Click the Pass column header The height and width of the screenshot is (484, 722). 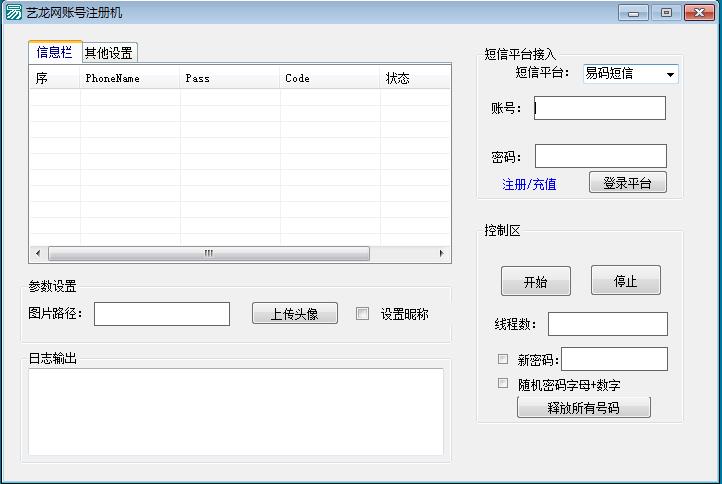point(230,78)
